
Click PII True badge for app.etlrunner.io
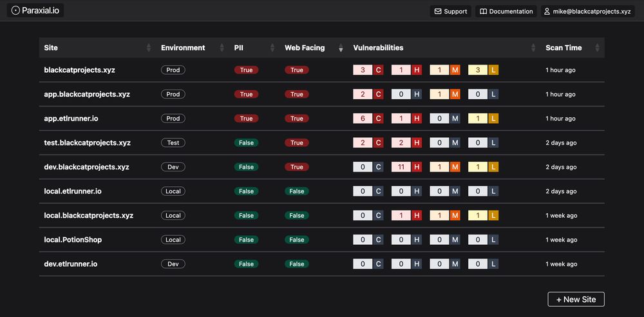246,119
